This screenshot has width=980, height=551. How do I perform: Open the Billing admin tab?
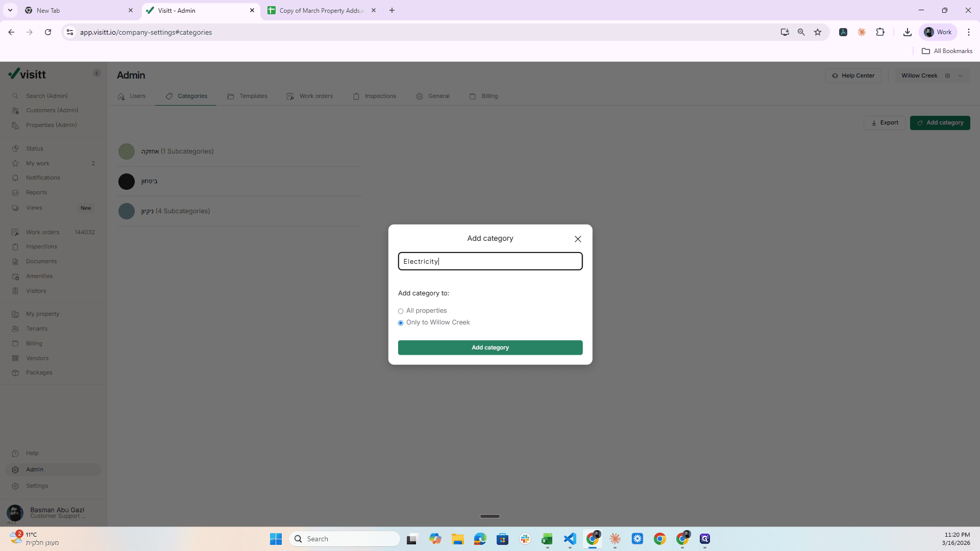click(x=484, y=96)
